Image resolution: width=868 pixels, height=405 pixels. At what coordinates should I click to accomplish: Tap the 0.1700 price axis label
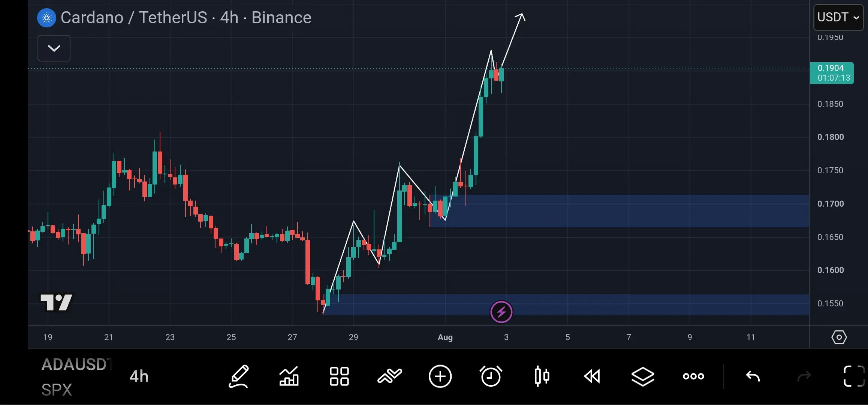[831, 204]
